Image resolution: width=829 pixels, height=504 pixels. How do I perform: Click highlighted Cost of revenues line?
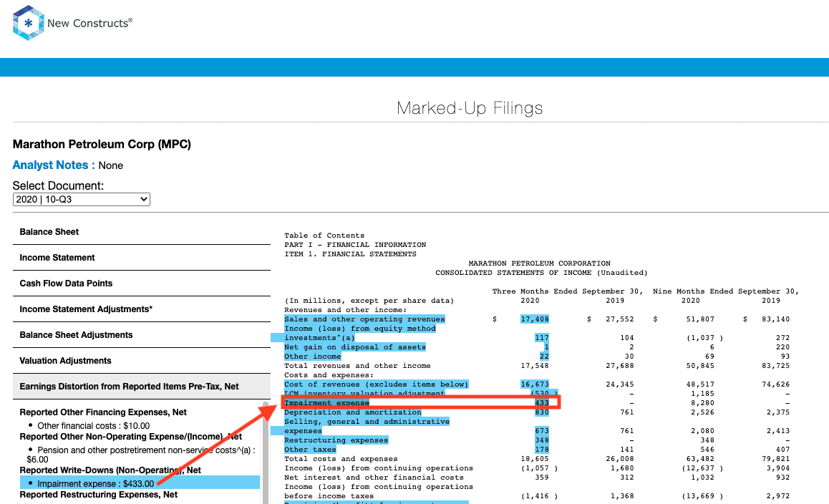(377, 384)
